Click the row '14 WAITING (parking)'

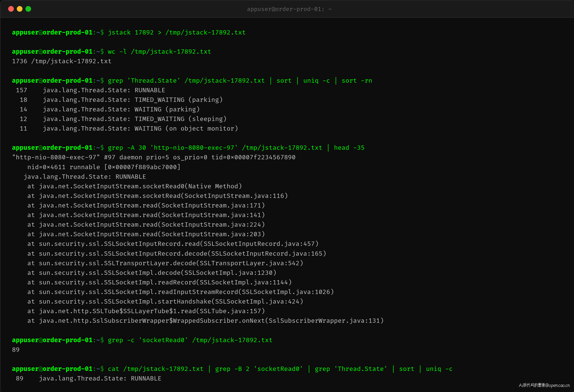[110, 110]
